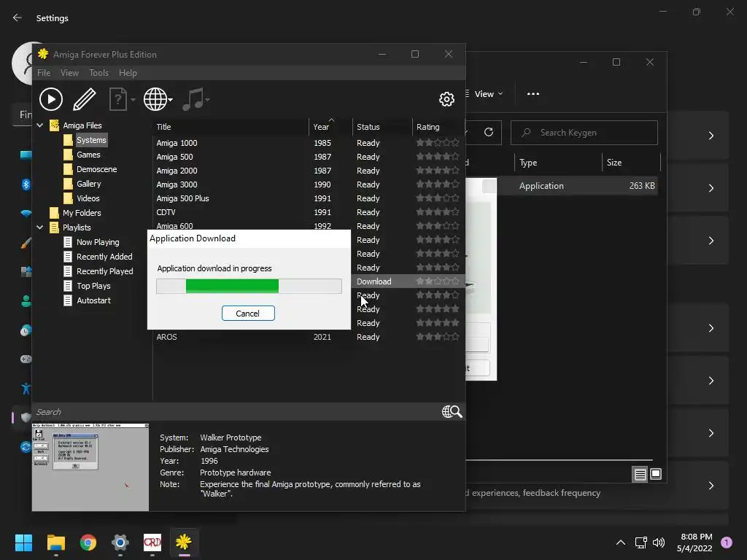Open the Autostart playlist
This screenshot has width=747, height=560.
tap(93, 300)
